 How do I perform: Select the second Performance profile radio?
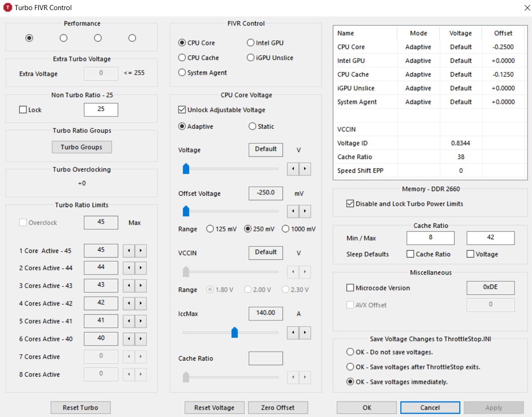point(64,38)
